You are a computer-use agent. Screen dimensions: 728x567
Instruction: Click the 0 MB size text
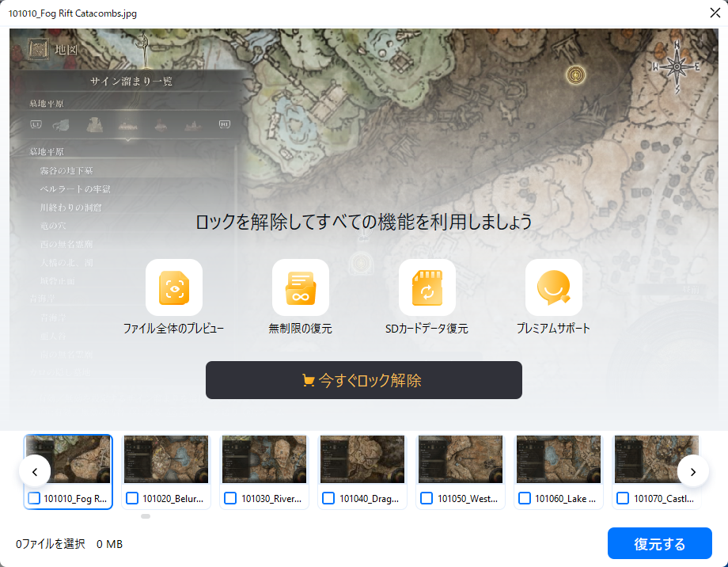pos(109,544)
